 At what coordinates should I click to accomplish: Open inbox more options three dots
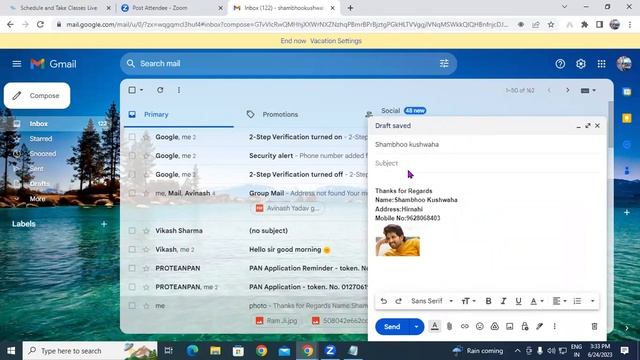[179, 90]
